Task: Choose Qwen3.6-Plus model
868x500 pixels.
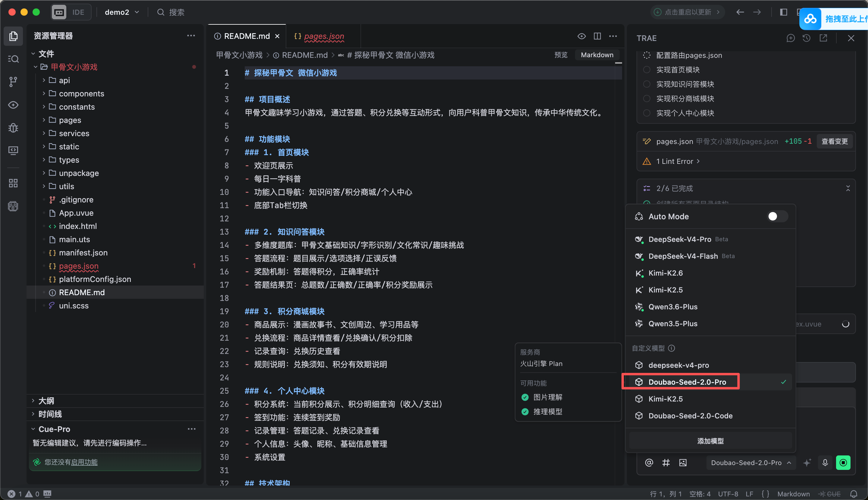Action: click(711, 307)
